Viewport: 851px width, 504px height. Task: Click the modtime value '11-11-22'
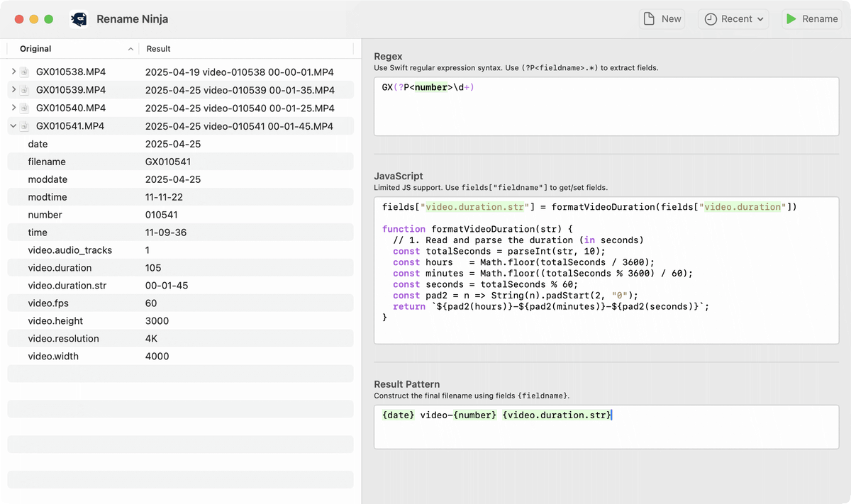click(x=164, y=197)
